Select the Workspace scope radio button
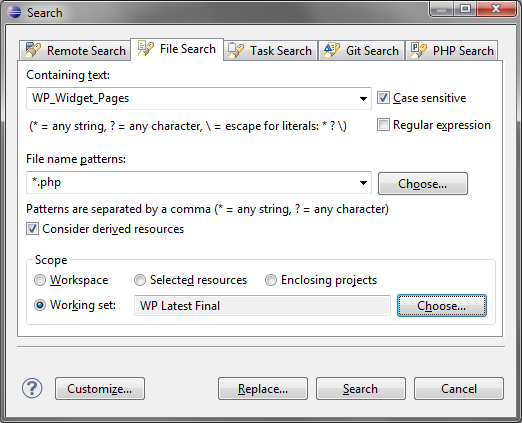The height and width of the screenshot is (423, 522). pyautogui.click(x=40, y=280)
